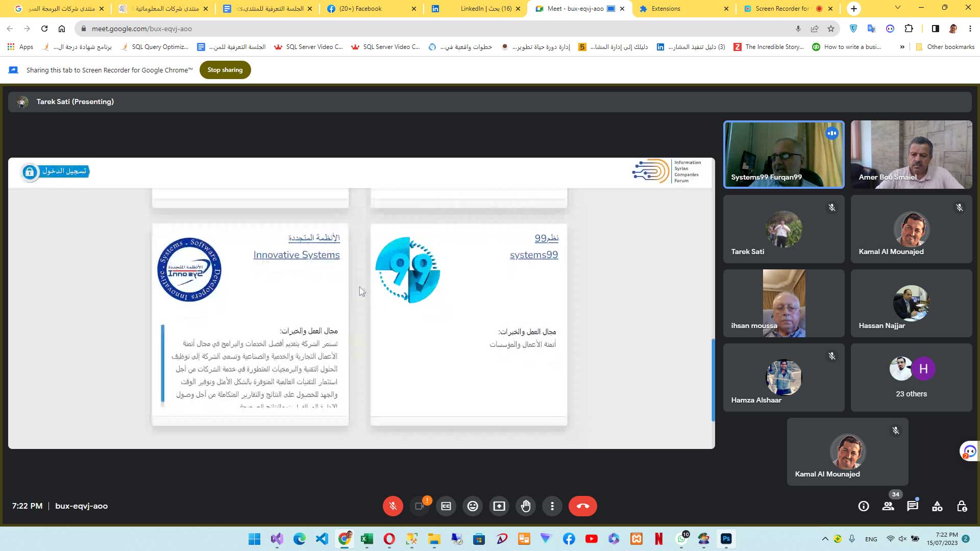Image resolution: width=980 pixels, height=551 pixels.
Task: Click تسجيل الدخول login button
Action: pos(56,171)
